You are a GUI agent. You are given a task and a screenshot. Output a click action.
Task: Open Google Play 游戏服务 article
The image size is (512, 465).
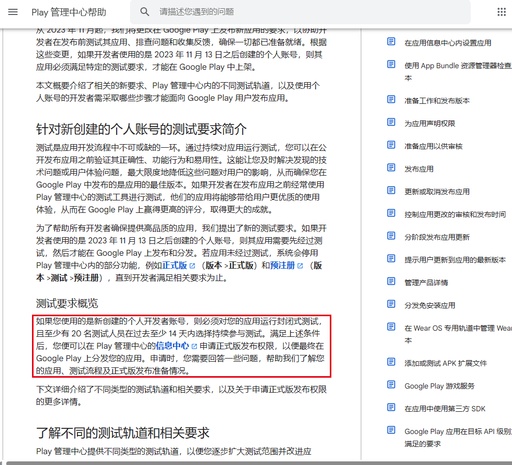point(439,386)
